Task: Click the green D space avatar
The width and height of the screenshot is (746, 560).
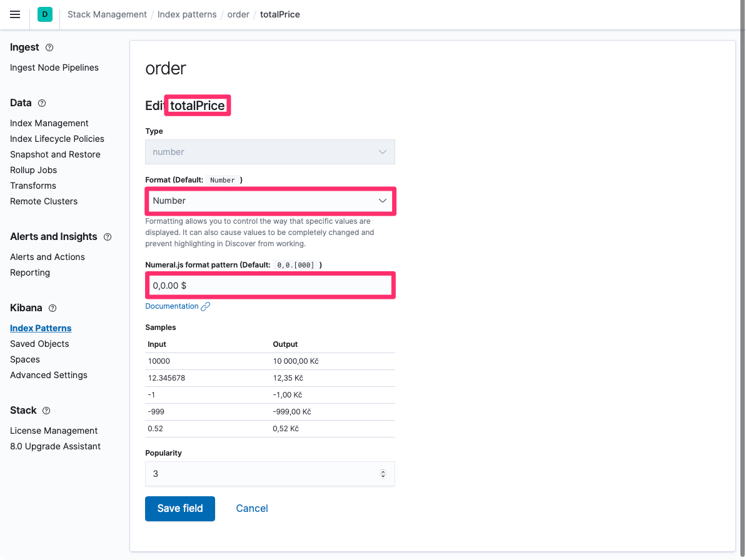Action: click(44, 14)
